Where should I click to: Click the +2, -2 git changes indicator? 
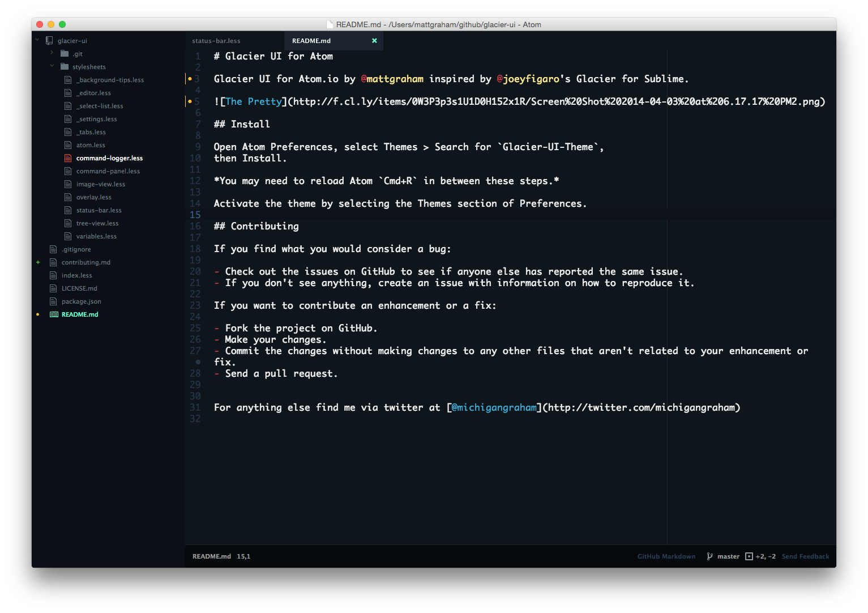pos(766,556)
